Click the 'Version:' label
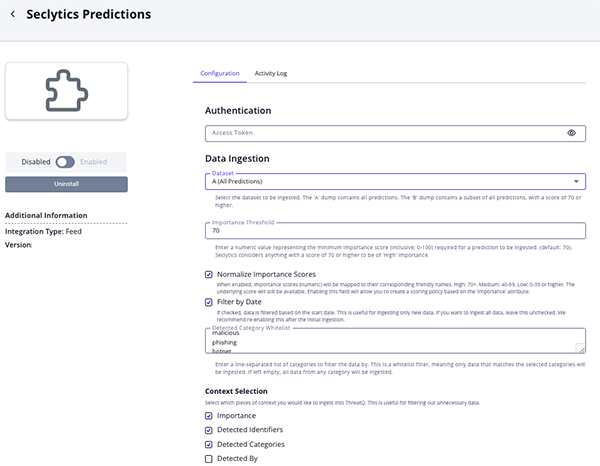 pyautogui.click(x=18, y=245)
